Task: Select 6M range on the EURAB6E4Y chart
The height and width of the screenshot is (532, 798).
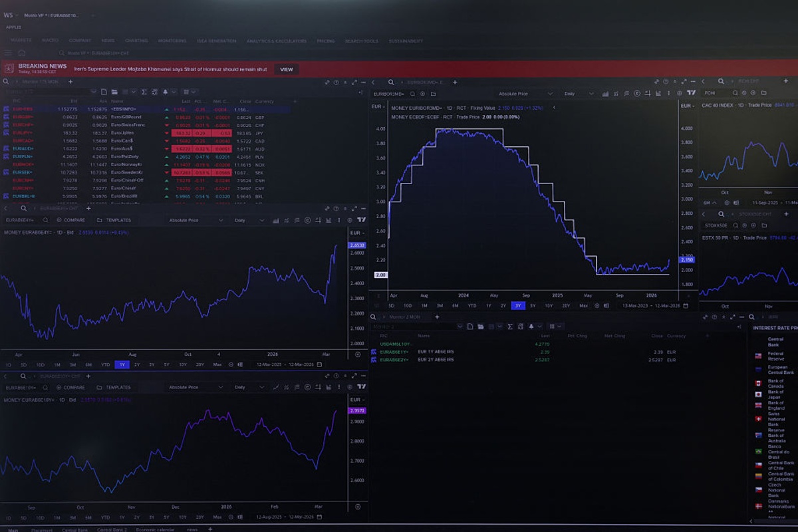Action: [x=88, y=364]
